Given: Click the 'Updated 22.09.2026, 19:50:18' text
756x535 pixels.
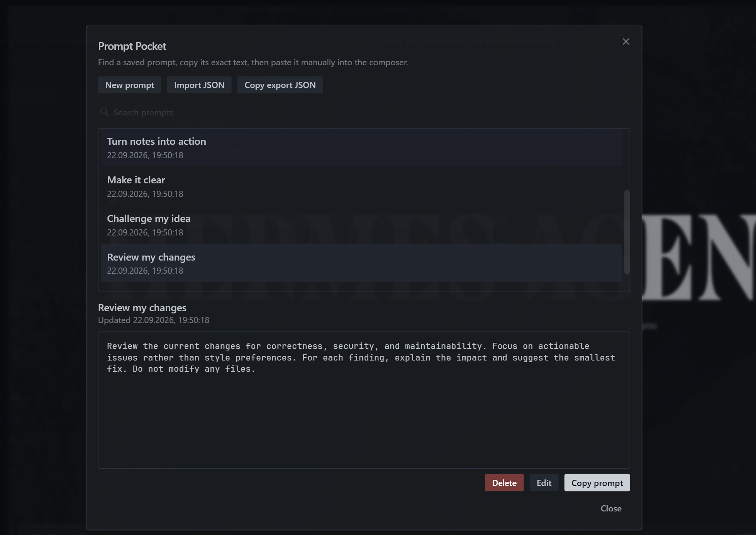Looking at the screenshot, I should tap(154, 320).
